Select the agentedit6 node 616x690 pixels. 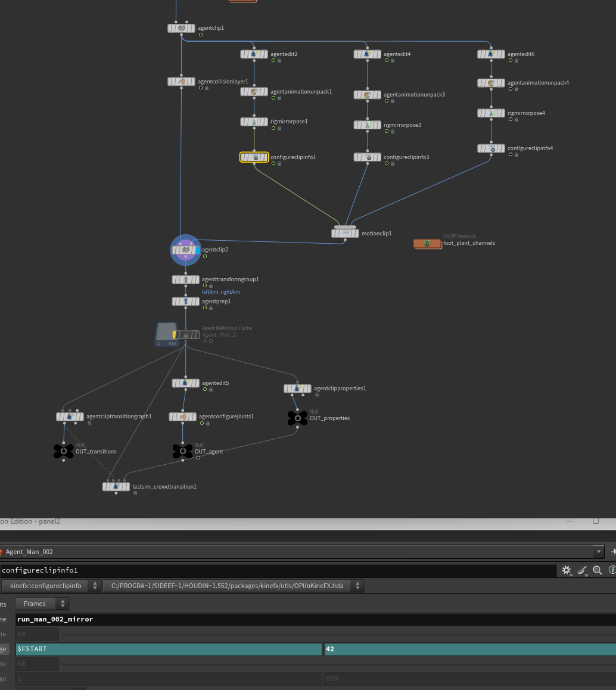(x=491, y=54)
